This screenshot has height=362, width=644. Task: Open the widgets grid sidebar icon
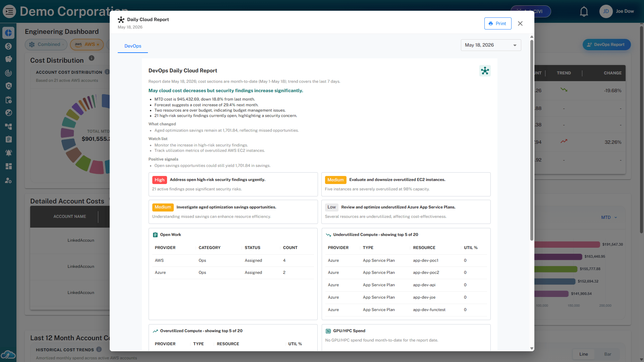pyautogui.click(x=8, y=166)
